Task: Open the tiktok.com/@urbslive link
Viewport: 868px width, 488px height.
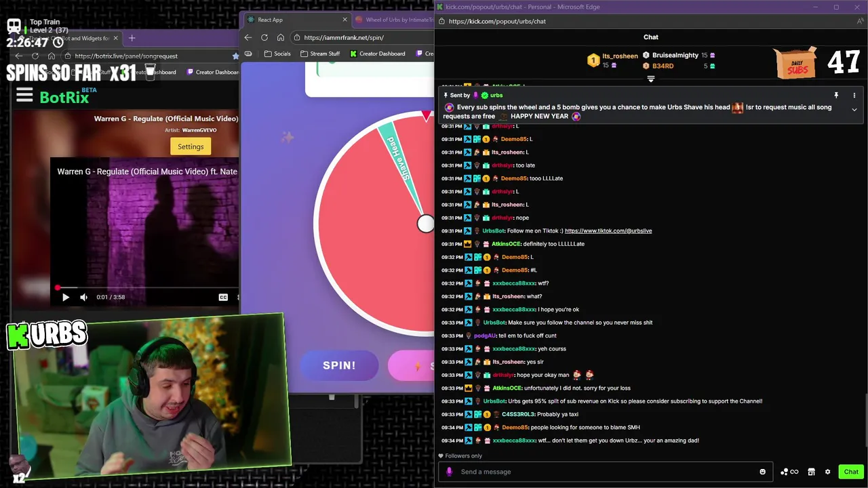Action: pos(608,230)
